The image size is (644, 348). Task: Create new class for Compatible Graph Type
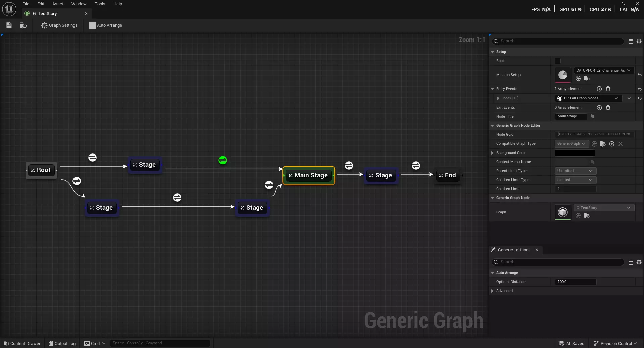pos(612,144)
